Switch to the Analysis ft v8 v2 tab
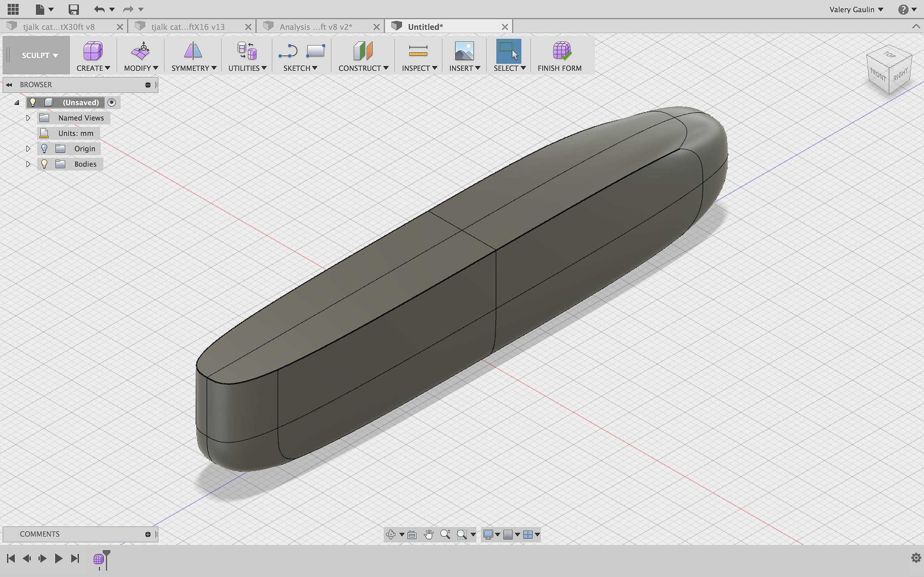Screen dimensions: 924x577 pos(316,27)
